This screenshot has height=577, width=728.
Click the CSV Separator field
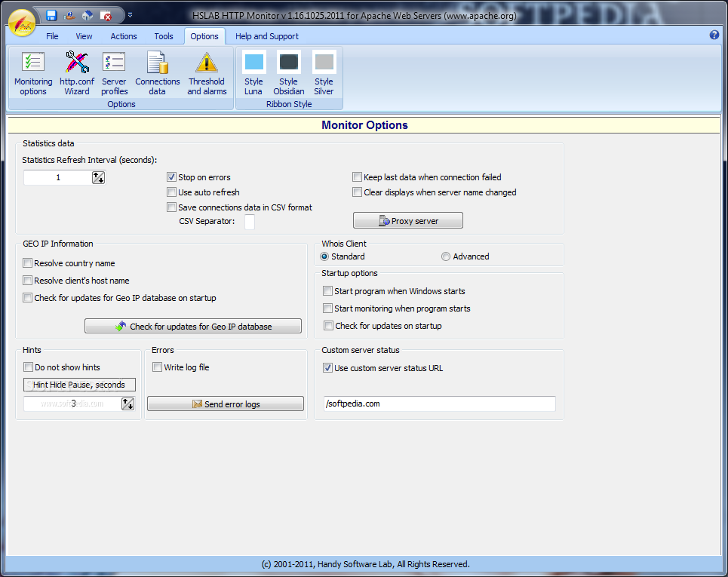click(x=250, y=222)
